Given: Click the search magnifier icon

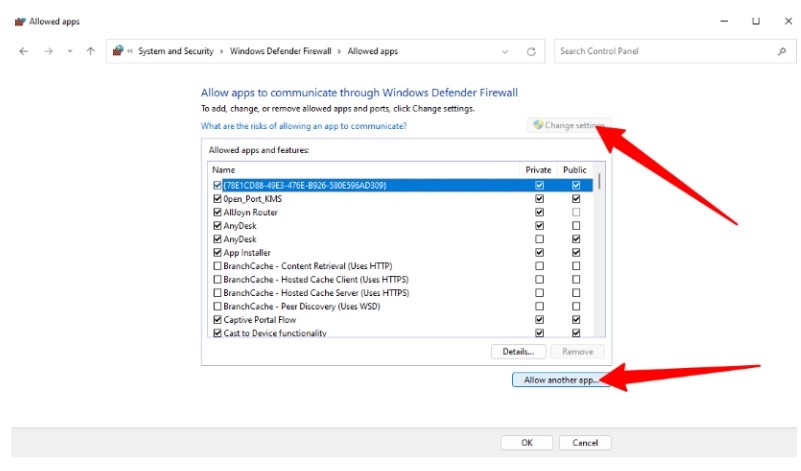Looking at the screenshot, I should (782, 51).
